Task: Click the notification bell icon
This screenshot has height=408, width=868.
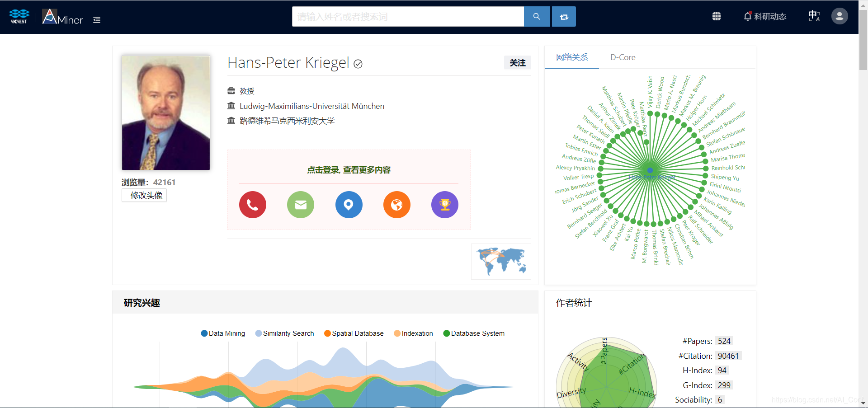Action: (748, 16)
